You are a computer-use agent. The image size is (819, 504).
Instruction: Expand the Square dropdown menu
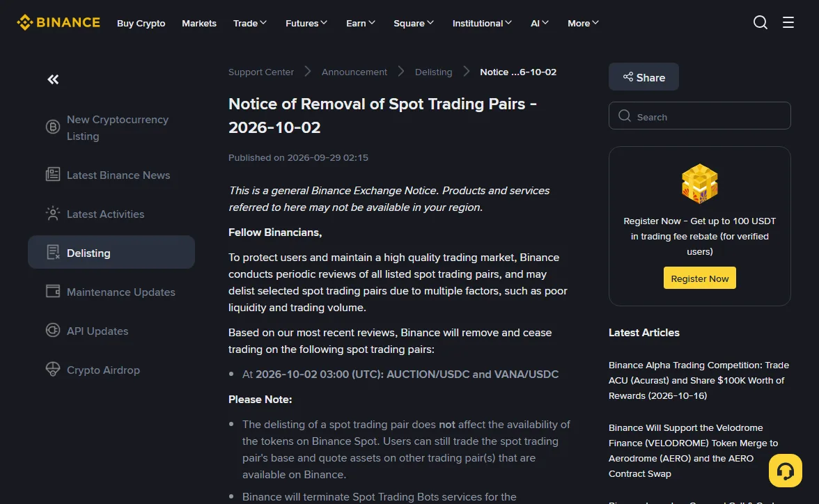pyautogui.click(x=413, y=23)
